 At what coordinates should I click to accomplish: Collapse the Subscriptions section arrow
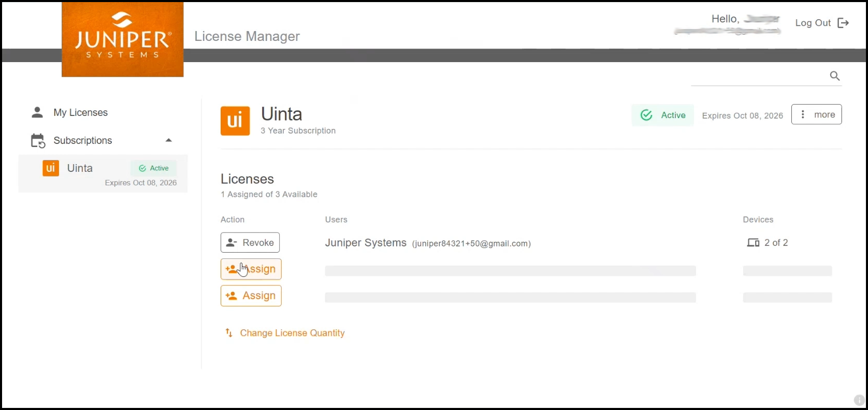click(x=168, y=140)
